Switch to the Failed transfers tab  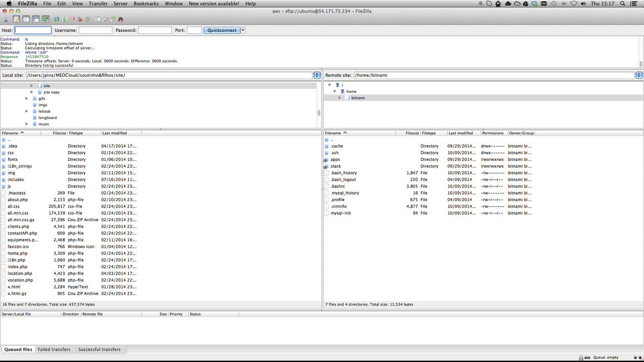[54, 350]
